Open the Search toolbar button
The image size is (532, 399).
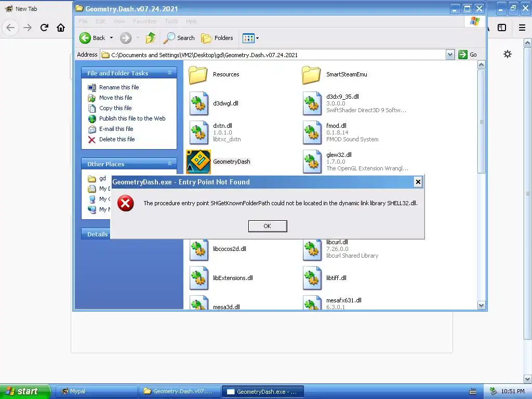[179, 38]
